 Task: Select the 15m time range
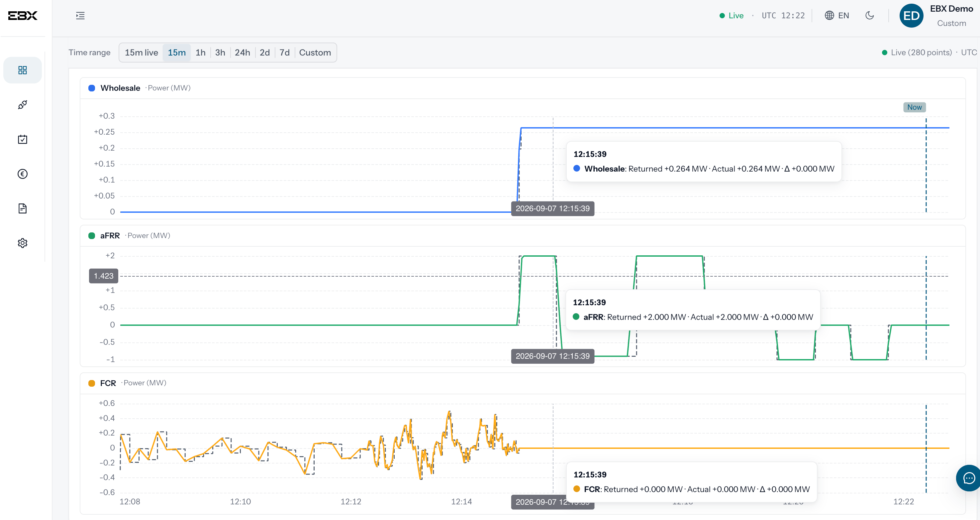177,53
